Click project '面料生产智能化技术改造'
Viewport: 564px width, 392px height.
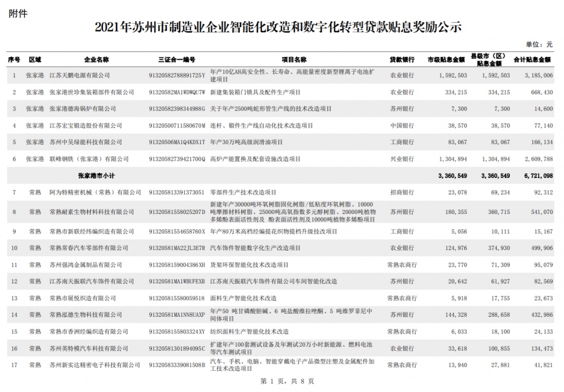click(243, 299)
